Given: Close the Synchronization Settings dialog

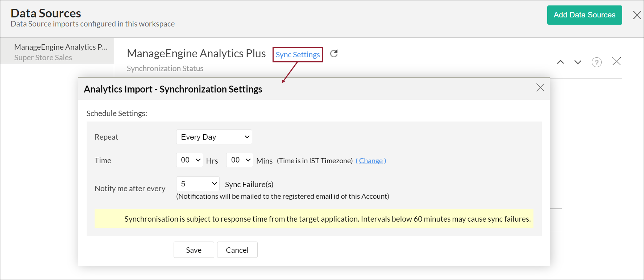Looking at the screenshot, I should pos(540,87).
